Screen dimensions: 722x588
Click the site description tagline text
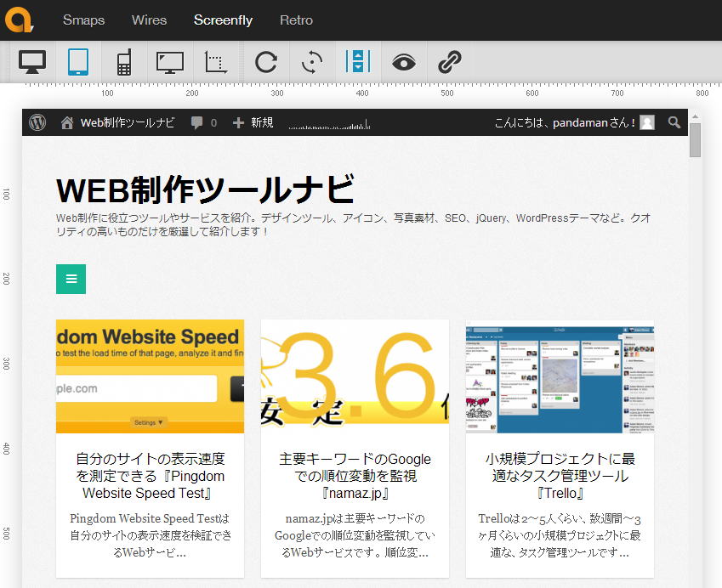pos(354,224)
